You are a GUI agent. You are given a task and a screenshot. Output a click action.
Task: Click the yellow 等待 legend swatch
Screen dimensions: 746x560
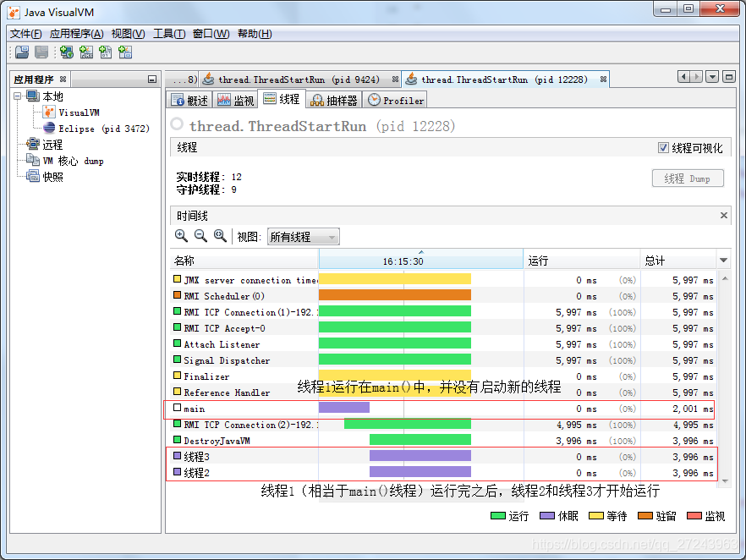coord(596,516)
